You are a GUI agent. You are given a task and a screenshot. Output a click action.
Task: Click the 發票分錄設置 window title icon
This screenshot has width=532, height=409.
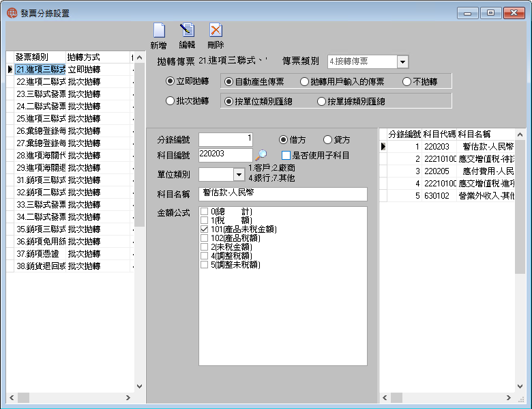12,13
